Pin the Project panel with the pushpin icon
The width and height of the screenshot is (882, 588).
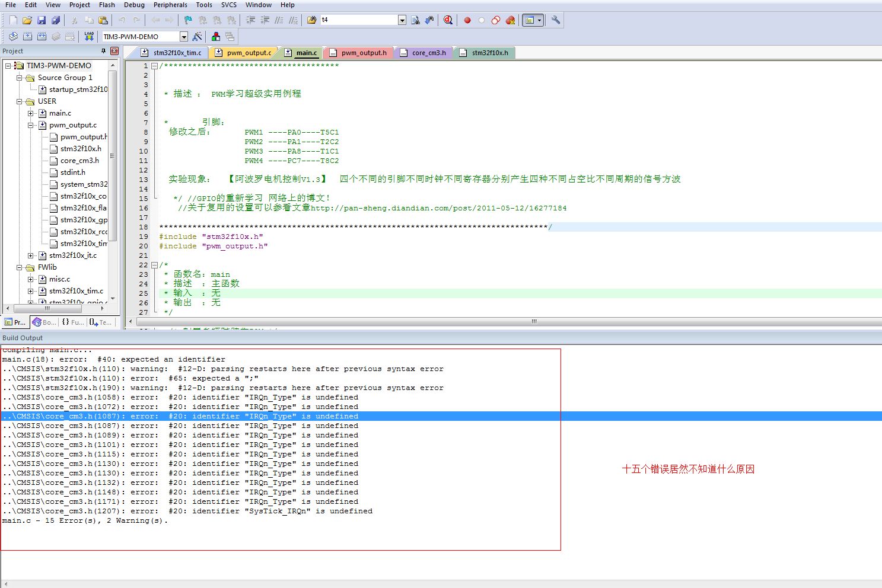(104, 51)
